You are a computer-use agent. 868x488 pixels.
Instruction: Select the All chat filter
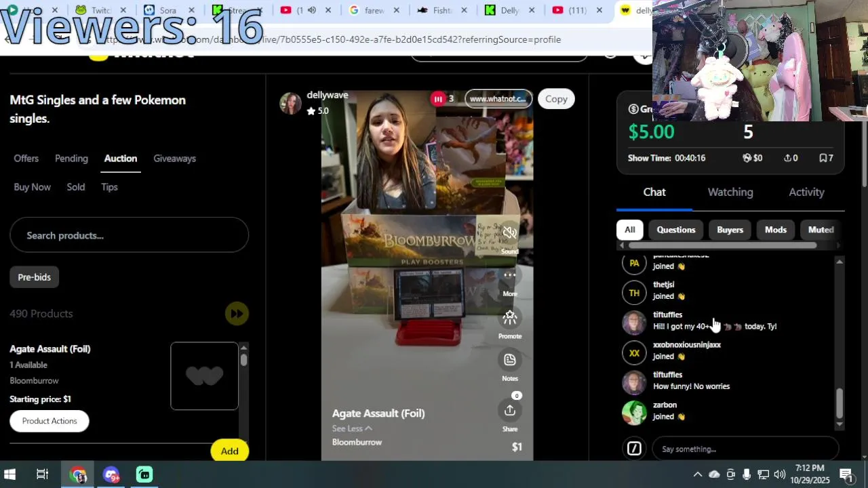(x=629, y=230)
